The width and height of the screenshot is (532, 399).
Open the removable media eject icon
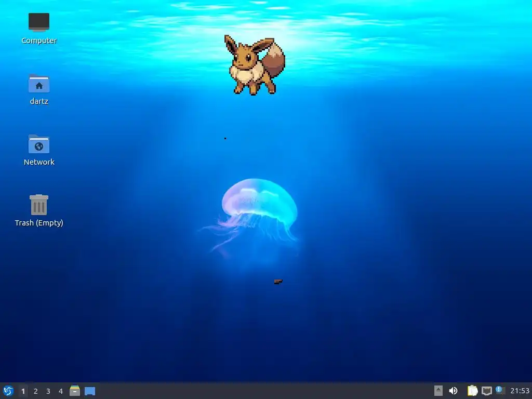[438, 391]
